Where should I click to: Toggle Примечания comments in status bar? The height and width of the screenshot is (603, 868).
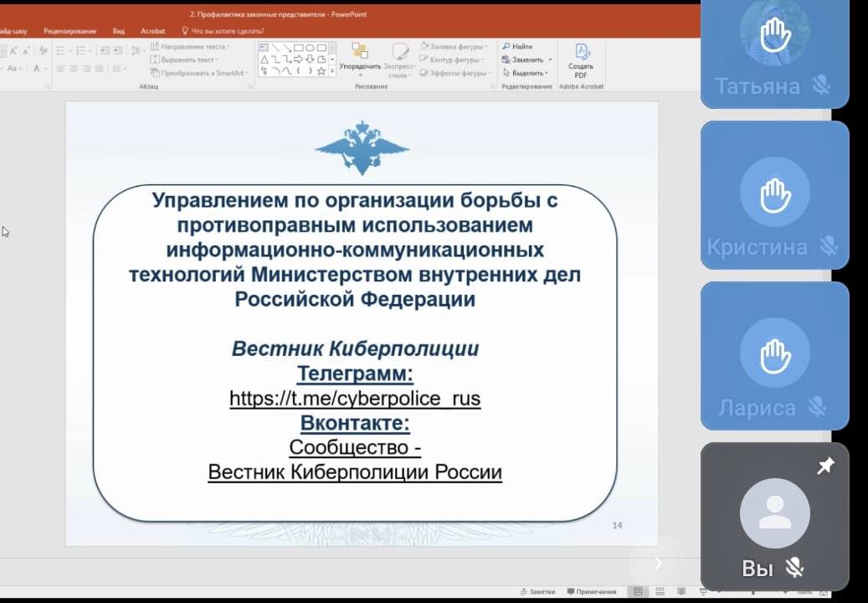(591, 592)
